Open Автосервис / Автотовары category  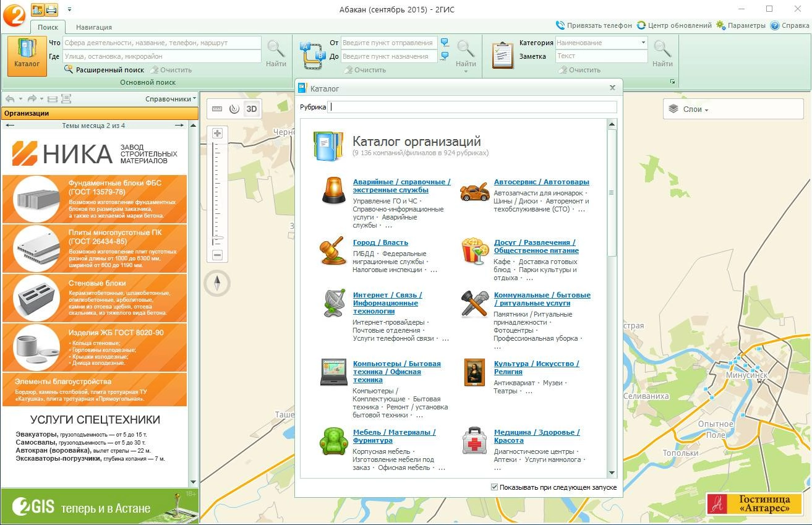coord(541,182)
